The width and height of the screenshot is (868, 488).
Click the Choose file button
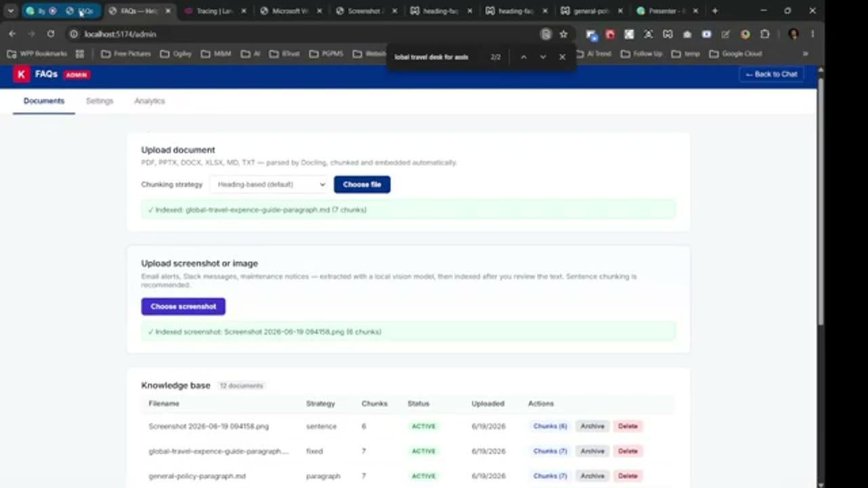(x=362, y=184)
